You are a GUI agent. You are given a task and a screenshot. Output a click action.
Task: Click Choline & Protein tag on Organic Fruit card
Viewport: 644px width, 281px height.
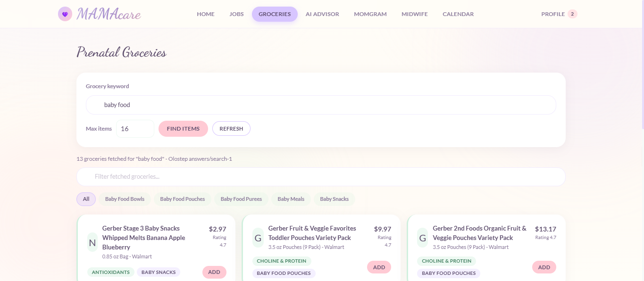point(447,261)
